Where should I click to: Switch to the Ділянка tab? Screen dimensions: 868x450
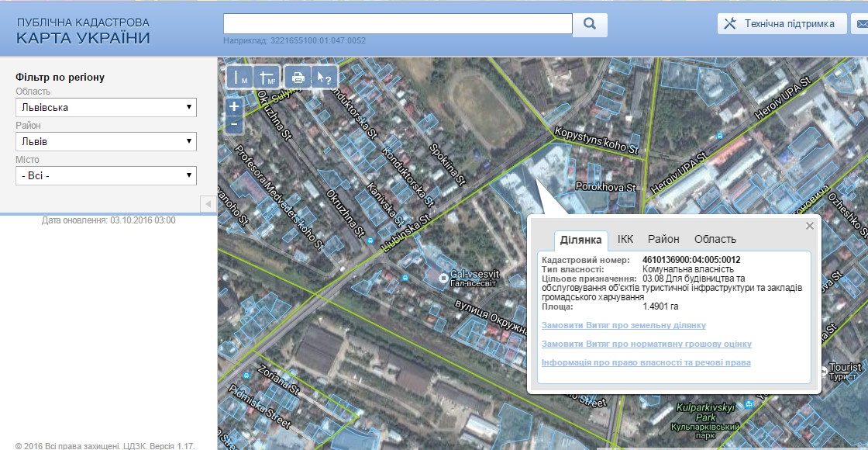tap(580, 240)
